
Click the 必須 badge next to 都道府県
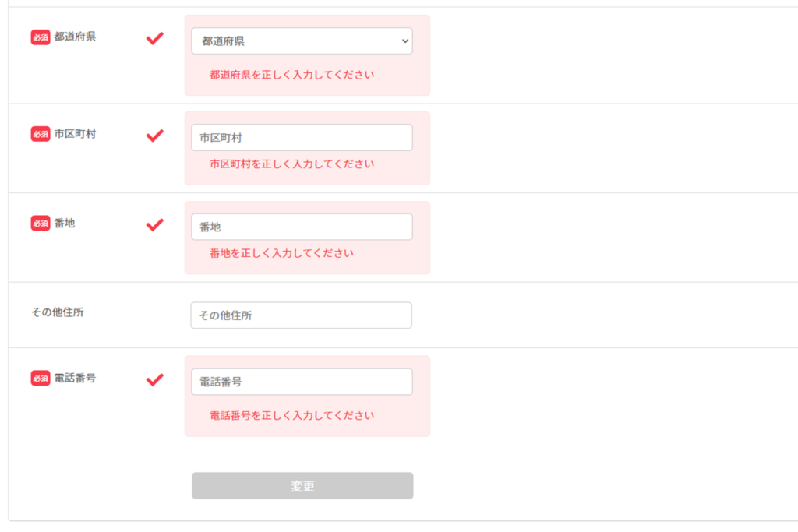coord(41,37)
